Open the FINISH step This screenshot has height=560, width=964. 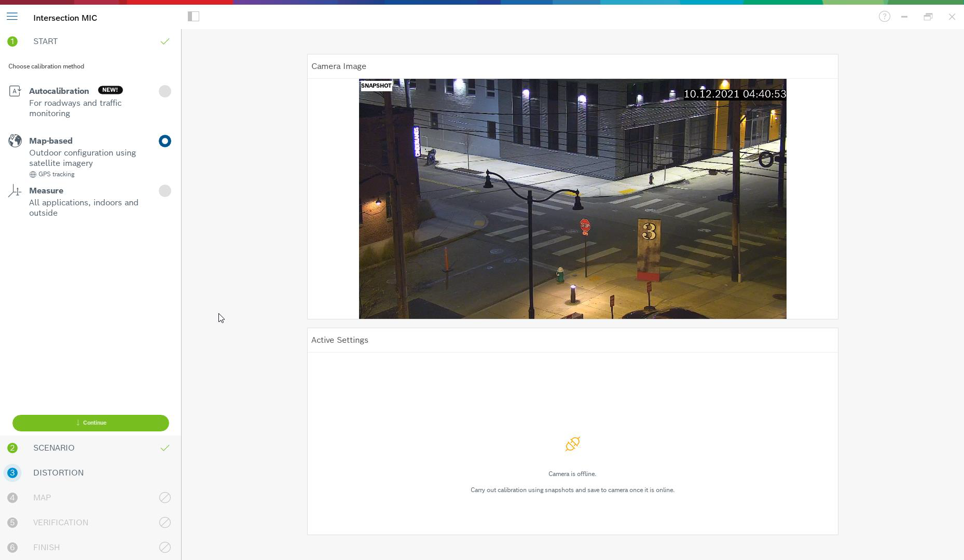point(46,548)
